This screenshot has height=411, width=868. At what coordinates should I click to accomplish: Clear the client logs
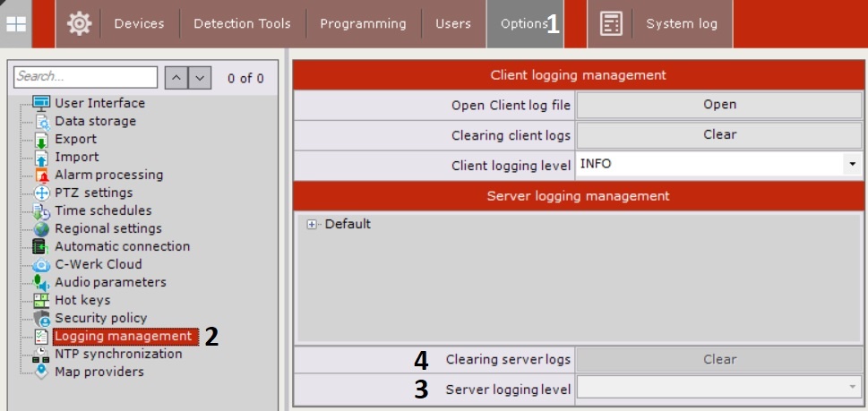(x=719, y=134)
